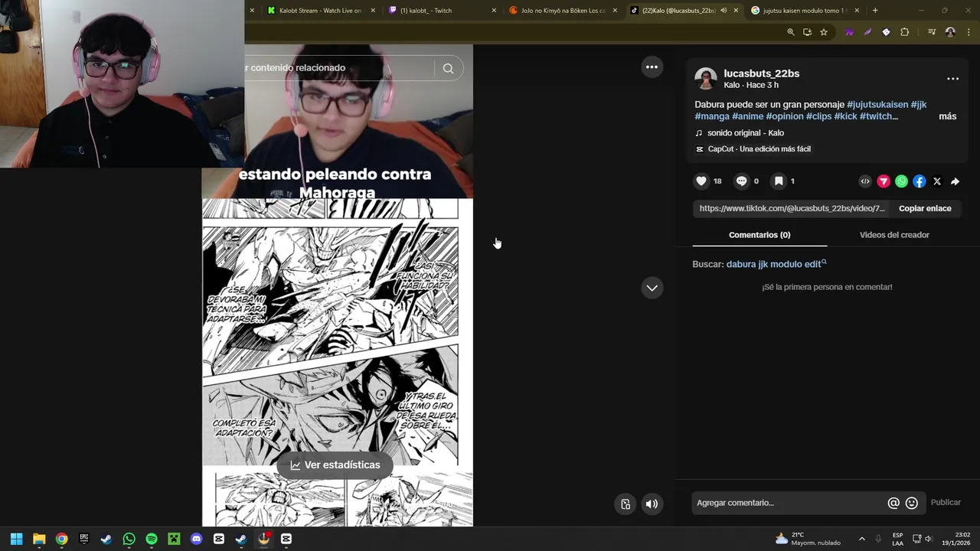Open video three-dot options menu
This screenshot has width=980, height=551.
(652, 67)
